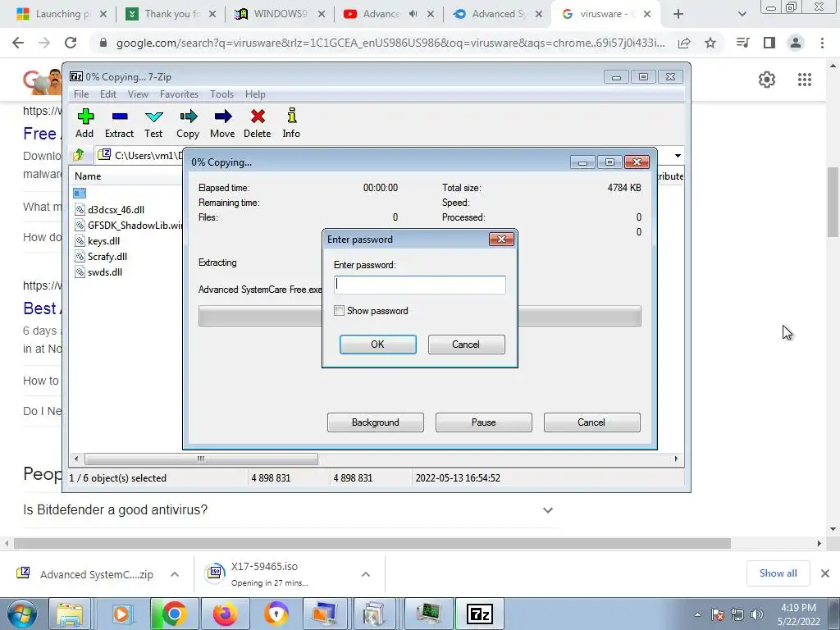This screenshot has height=630, width=840.
Task: Open Chrome tab search dropdown
Action: [x=742, y=14]
